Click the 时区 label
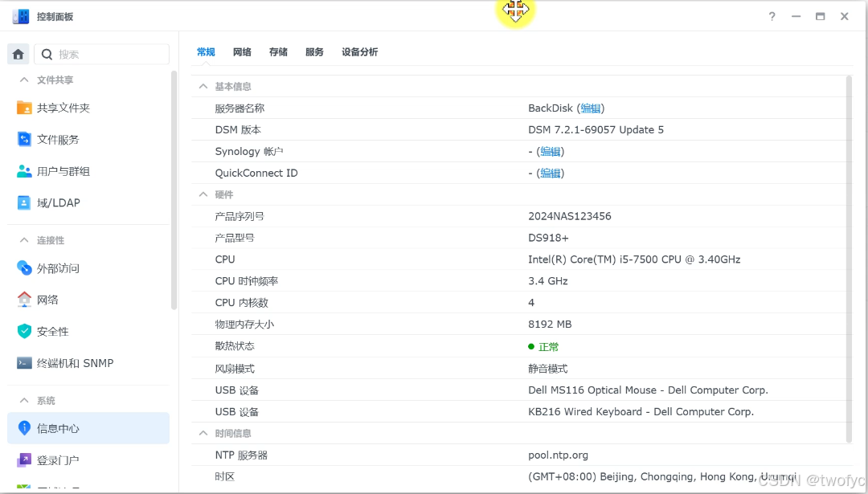 (225, 476)
